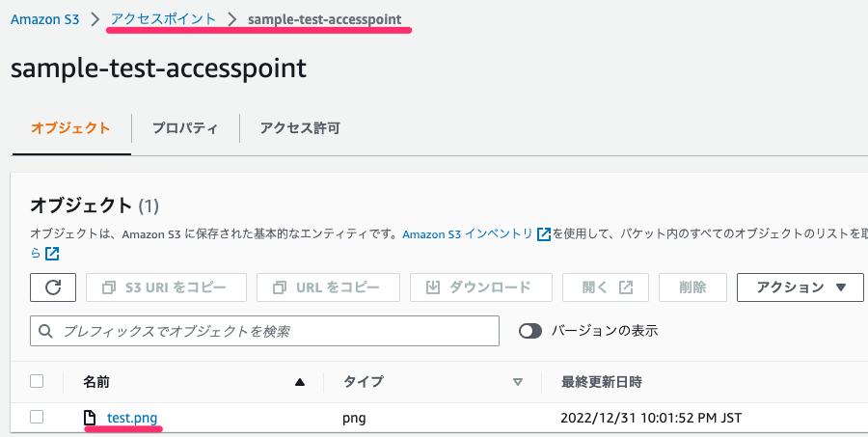Open external link icon after インベントリ
Screen dimensions: 868x437
(x=544, y=234)
